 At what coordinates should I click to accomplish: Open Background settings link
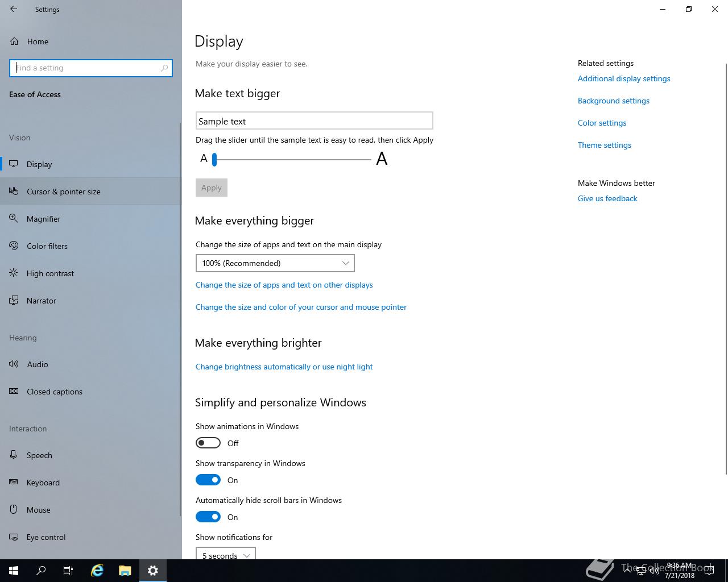[614, 101]
